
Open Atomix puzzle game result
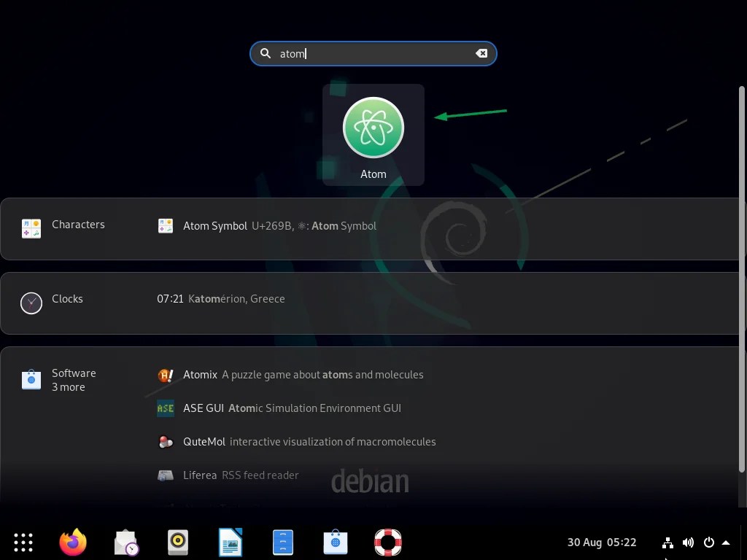(x=290, y=375)
